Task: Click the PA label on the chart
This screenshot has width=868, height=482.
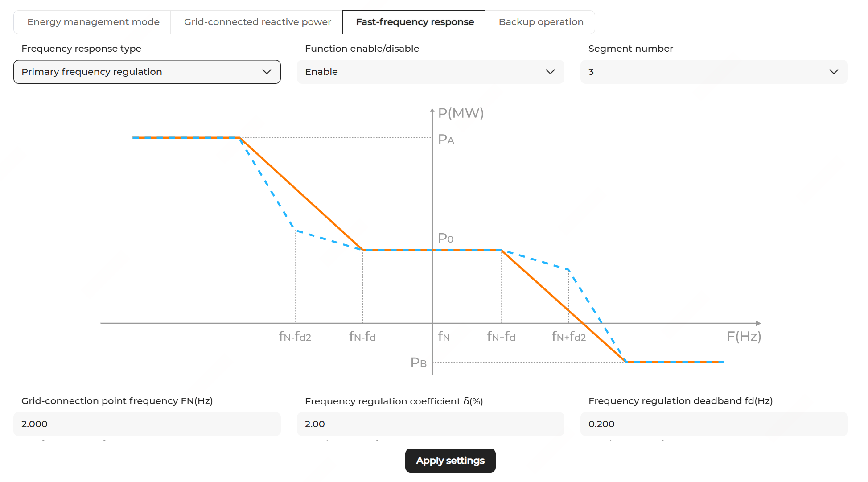Action: (x=446, y=140)
